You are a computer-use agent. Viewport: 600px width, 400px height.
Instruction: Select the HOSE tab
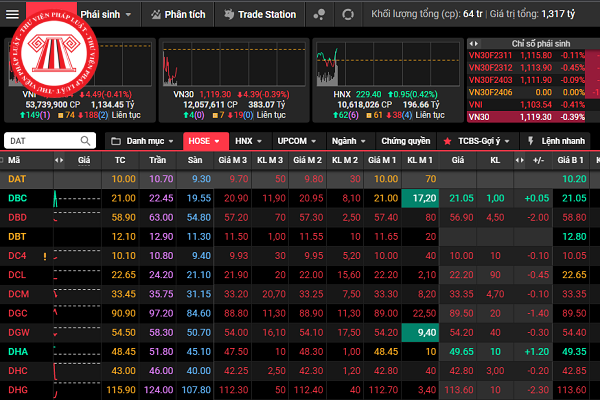coord(206,141)
